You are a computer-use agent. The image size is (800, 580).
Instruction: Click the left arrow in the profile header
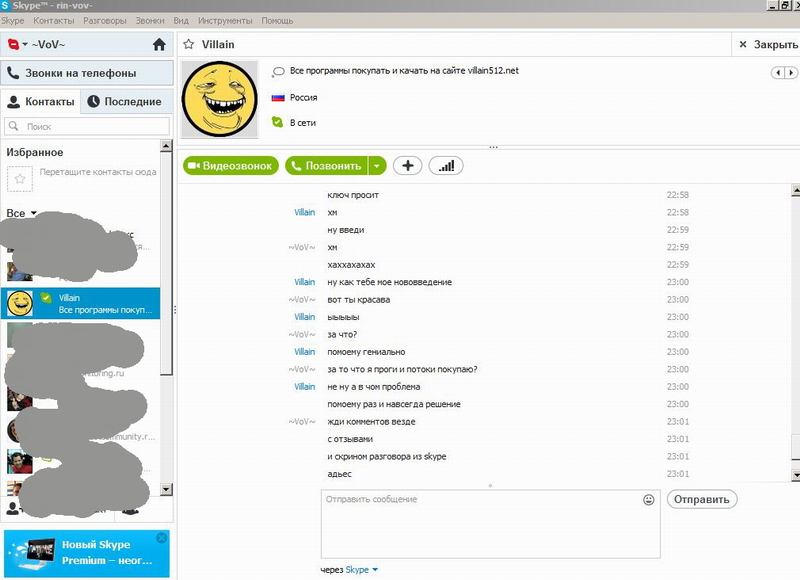(778, 72)
